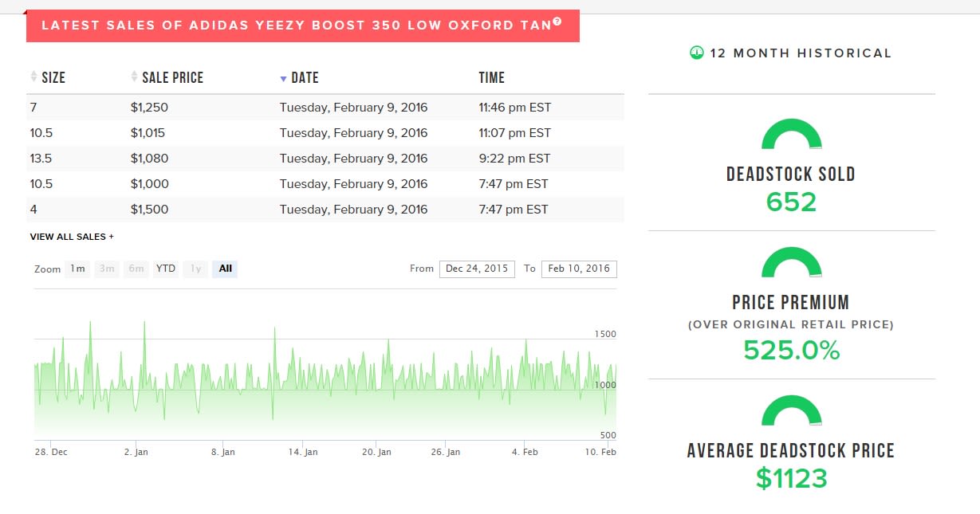Select the $1,080 sale price cell
980x514 pixels.
[149, 159]
